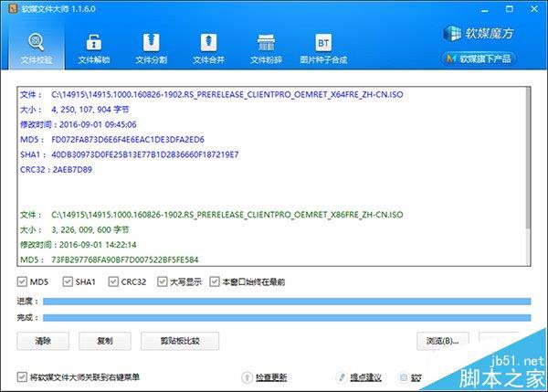
Task: Click the 修改时间 2016-09-01 09:45:06 line
Action: click(79, 124)
